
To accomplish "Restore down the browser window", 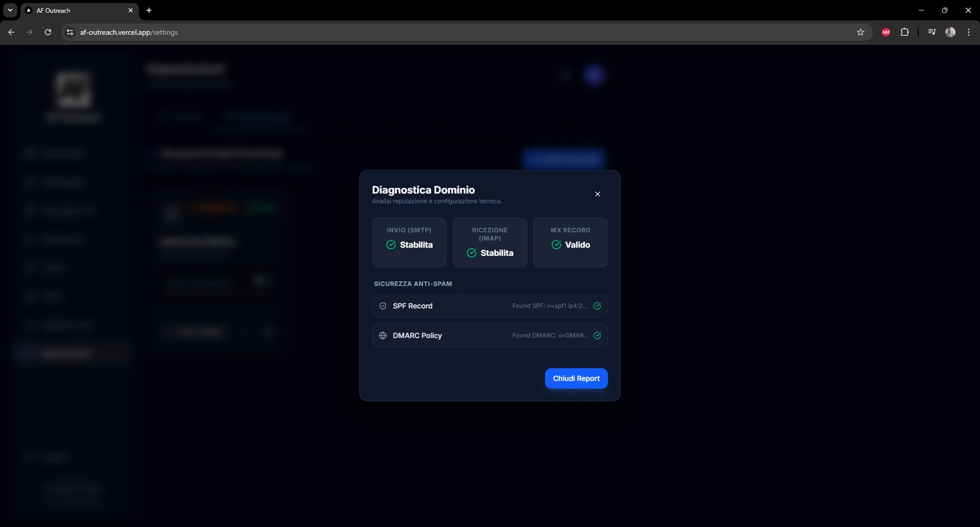I will (945, 10).
